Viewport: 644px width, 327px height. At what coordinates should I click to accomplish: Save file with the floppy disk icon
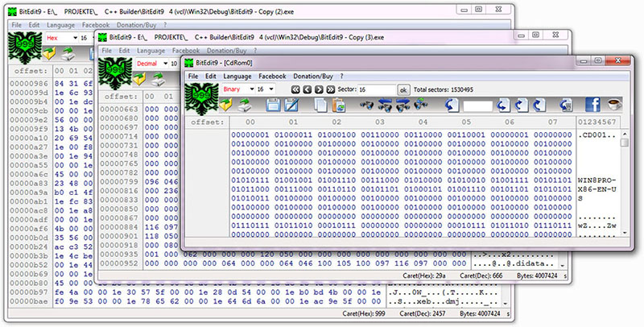tap(273, 106)
